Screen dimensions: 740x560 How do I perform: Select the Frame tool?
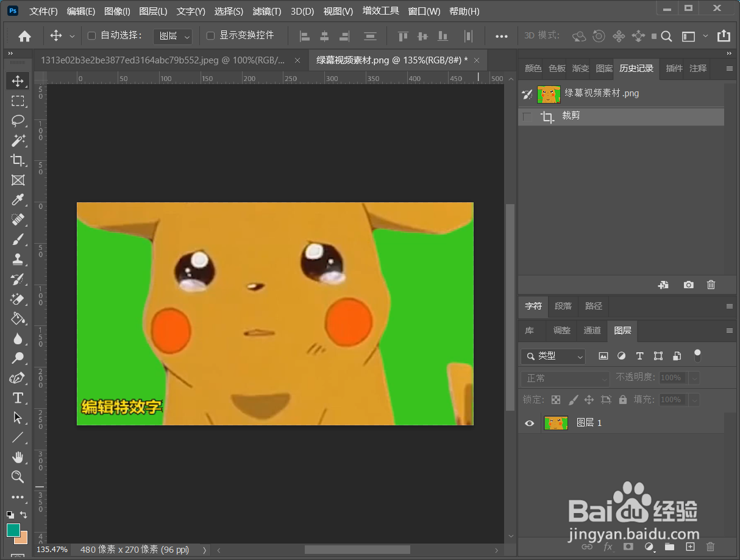pyautogui.click(x=18, y=180)
